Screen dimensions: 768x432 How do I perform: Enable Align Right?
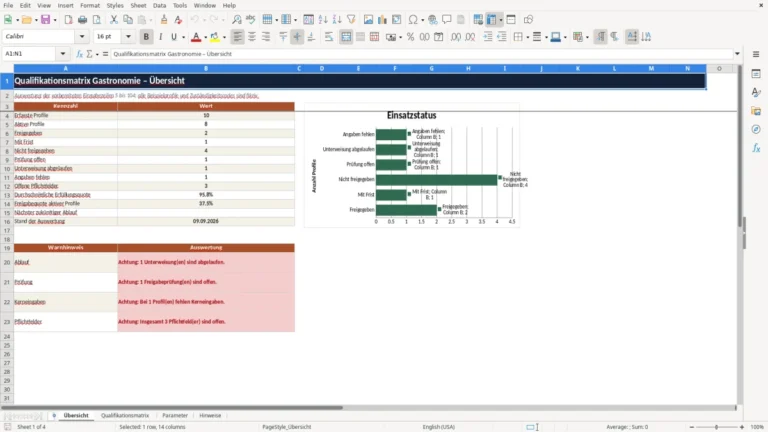(266, 37)
